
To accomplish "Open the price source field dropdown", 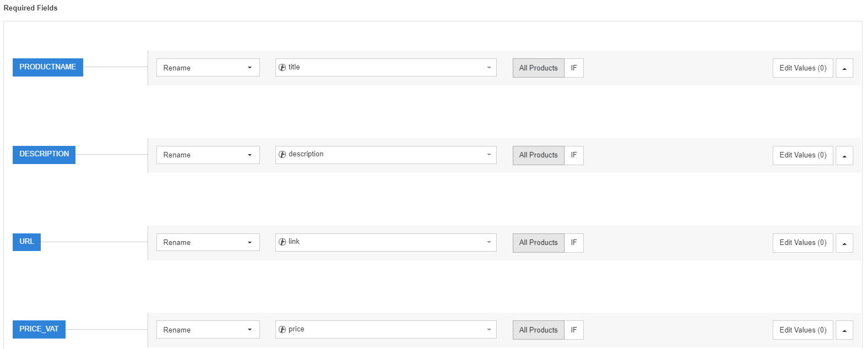I will tap(386, 329).
